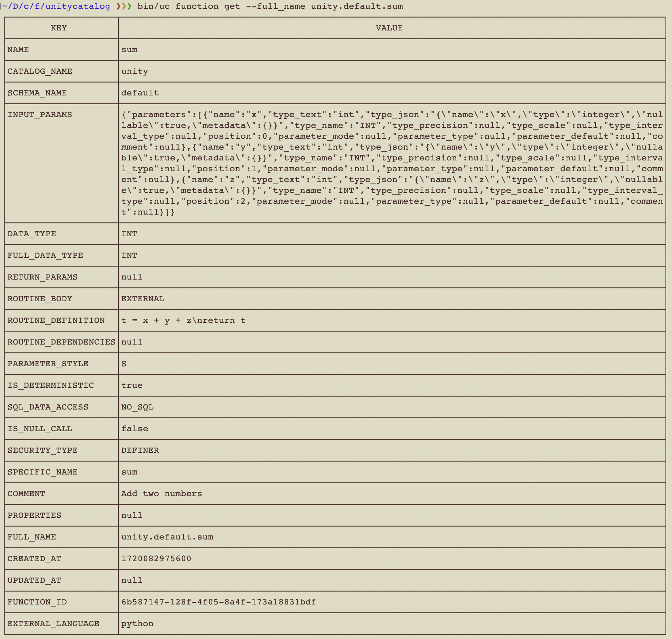Screen dimensions: 672x639
Task: Click the ROUTINE_DEFINITION key cell
Action: click(x=62, y=321)
